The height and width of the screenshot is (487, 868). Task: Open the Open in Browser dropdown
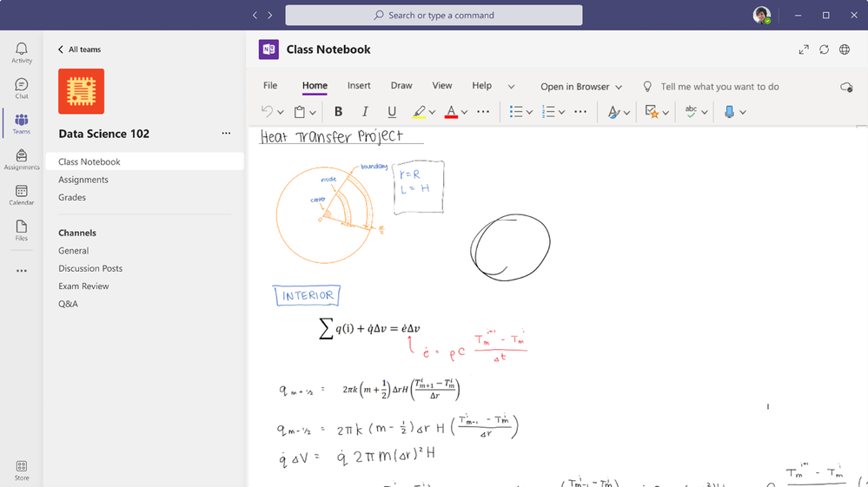pos(581,87)
